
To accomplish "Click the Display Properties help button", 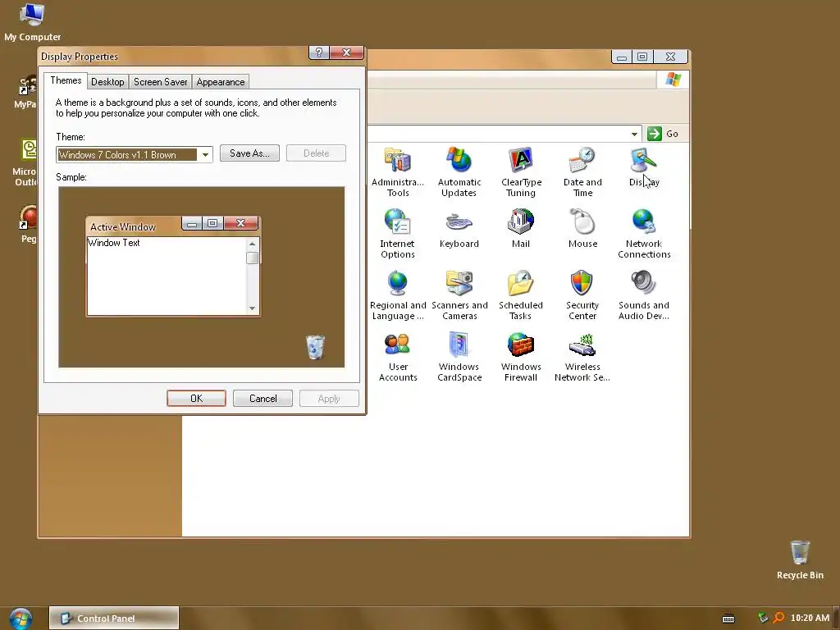I will point(319,52).
